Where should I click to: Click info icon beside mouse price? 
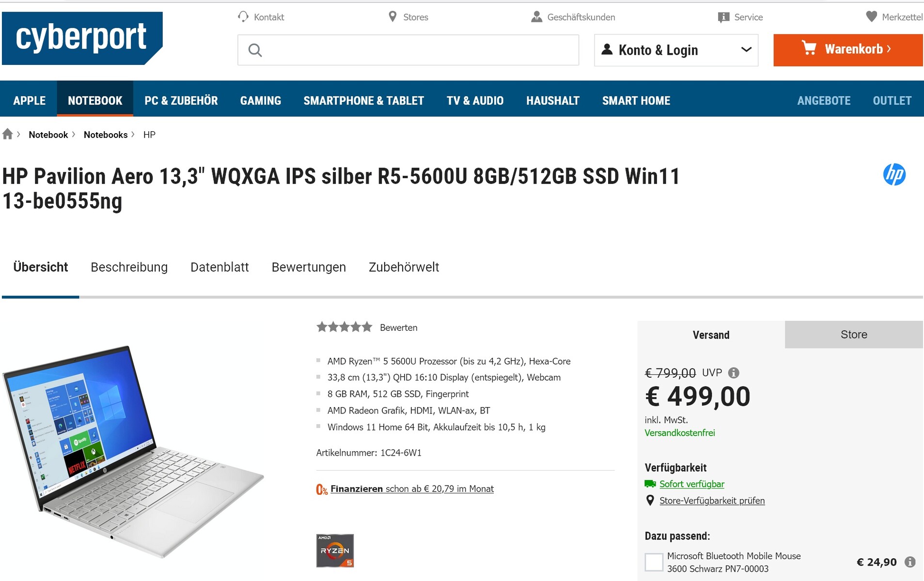[910, 562]
